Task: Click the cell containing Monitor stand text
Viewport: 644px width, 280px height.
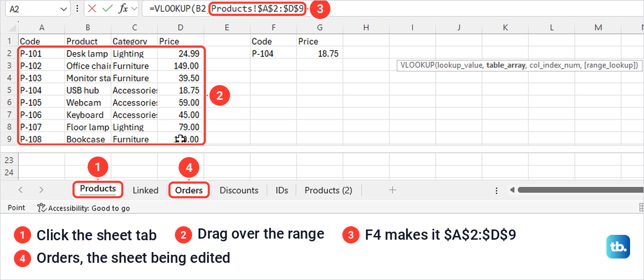Action: 88,78
